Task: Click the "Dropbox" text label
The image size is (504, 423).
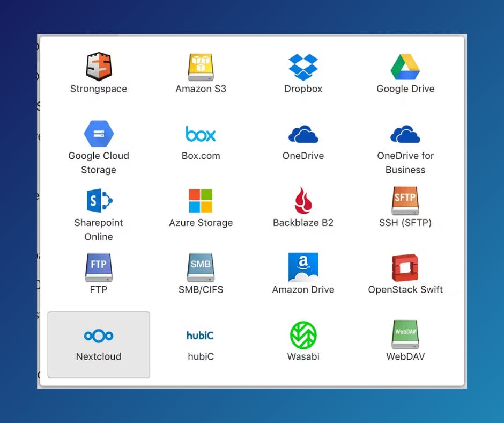Action: point(303,89)
